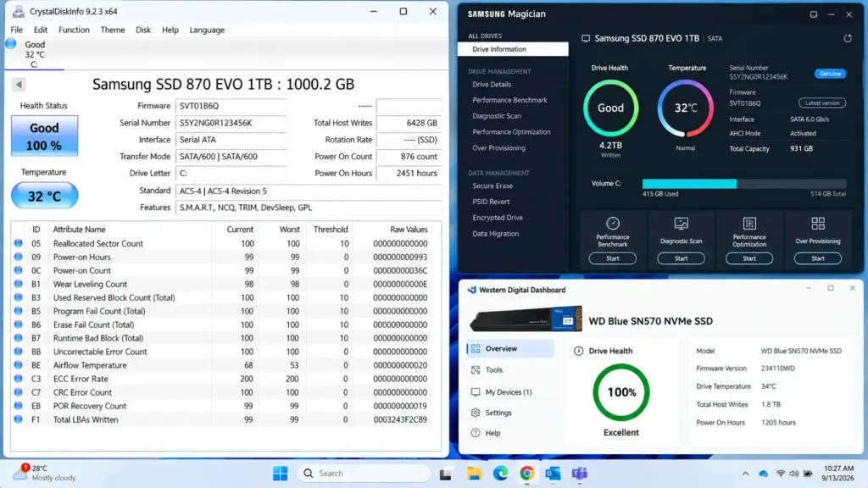Open the Windows Start menu

(280, 474)
